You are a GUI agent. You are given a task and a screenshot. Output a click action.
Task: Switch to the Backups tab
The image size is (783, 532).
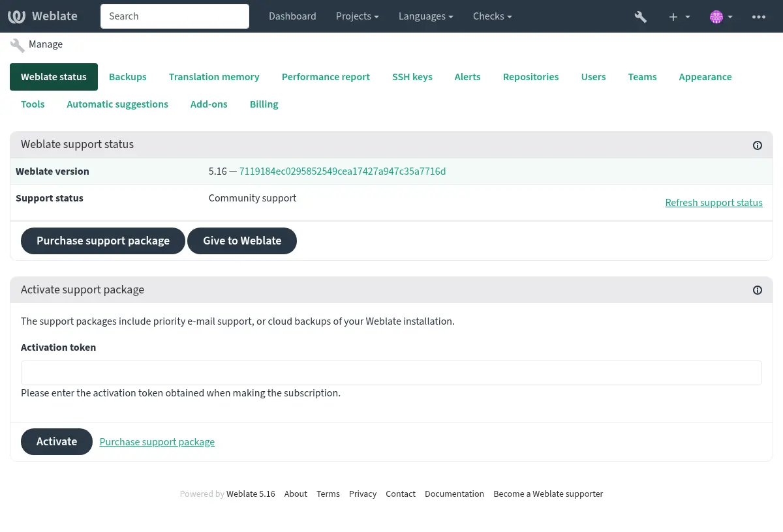(127, 77)
